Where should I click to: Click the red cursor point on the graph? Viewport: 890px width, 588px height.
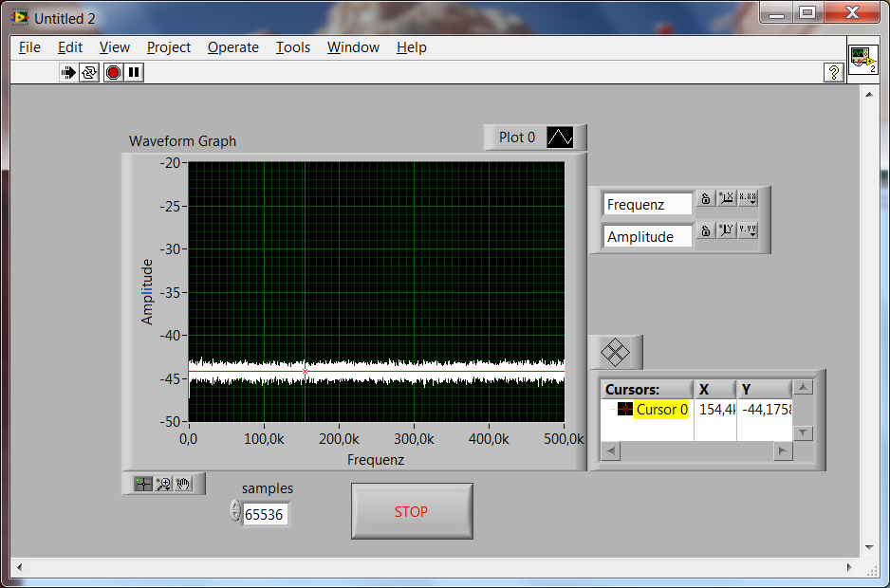(x=306, y=371)
